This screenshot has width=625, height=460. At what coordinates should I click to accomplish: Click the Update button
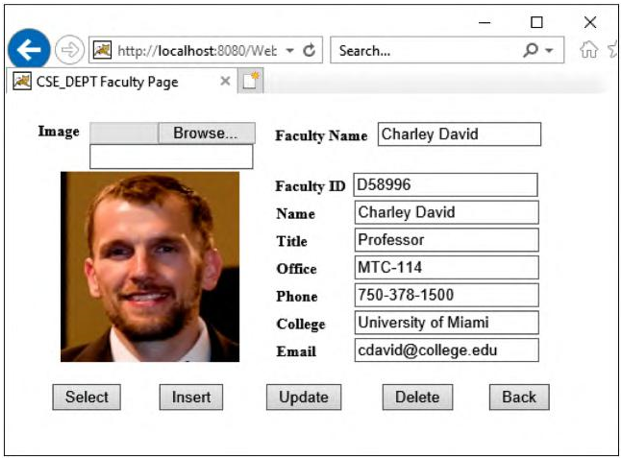point(304,397)
